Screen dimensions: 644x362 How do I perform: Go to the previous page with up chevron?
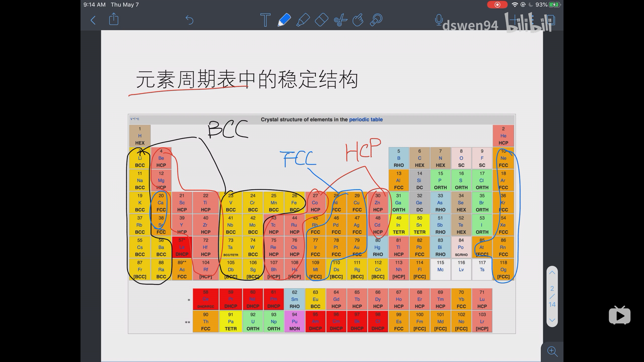tap(552, 273)
